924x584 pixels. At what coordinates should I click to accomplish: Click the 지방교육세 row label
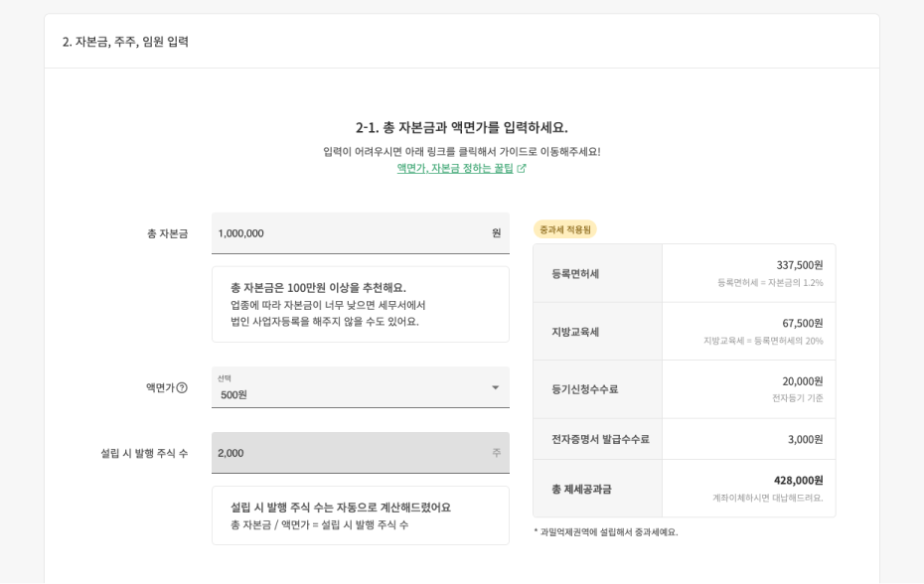pos(576,332)
